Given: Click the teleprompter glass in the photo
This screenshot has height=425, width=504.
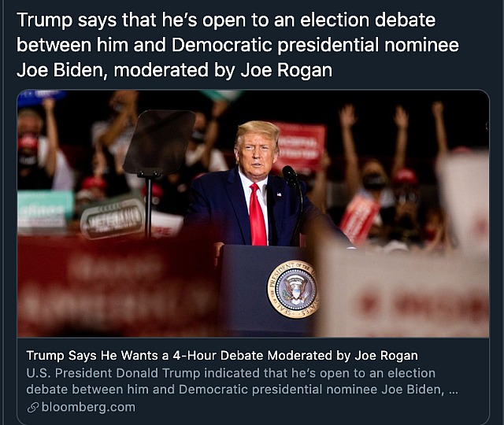Looking at the screenshot, I should pyautogui.click(x=160, y=142).
